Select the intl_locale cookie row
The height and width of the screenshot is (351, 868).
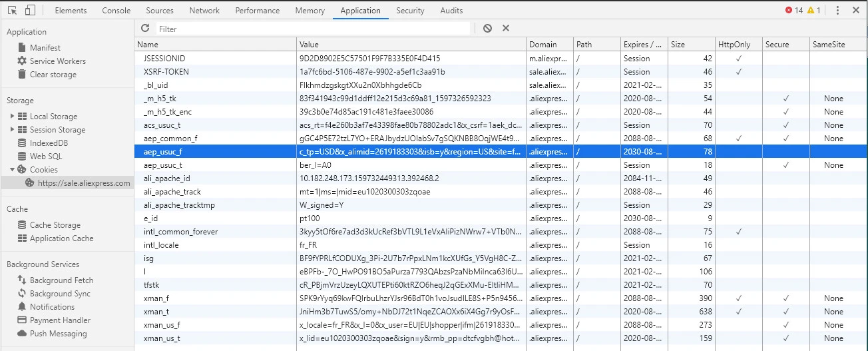coord(501,245)
